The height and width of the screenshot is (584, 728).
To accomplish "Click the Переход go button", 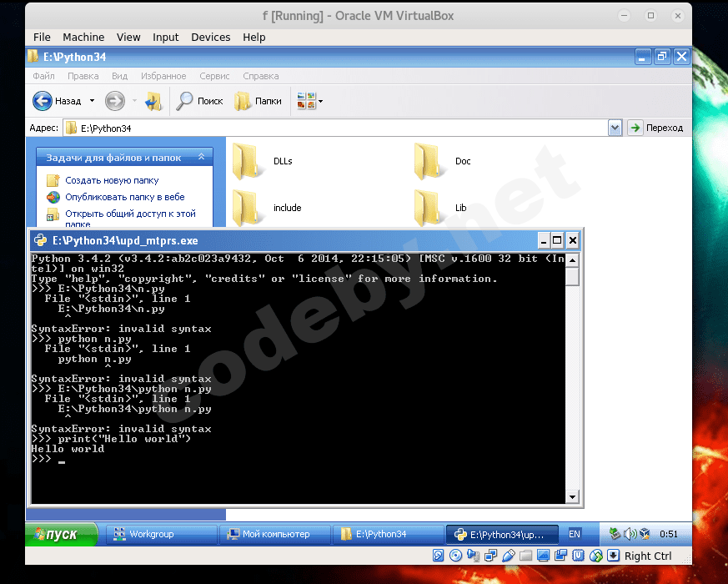I will click(655, 128).
